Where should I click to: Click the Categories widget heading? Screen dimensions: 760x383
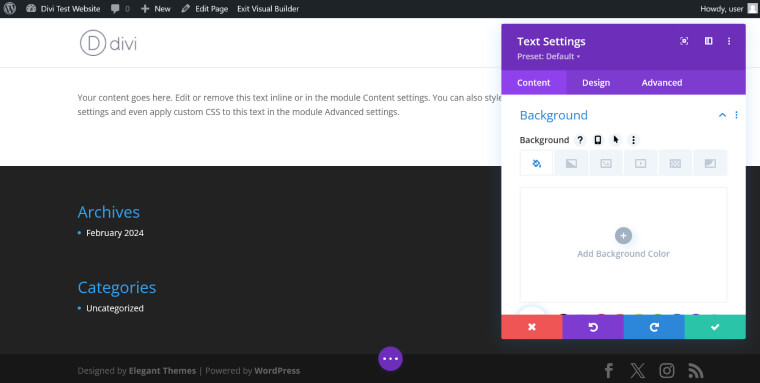click(x=117, y=287)
